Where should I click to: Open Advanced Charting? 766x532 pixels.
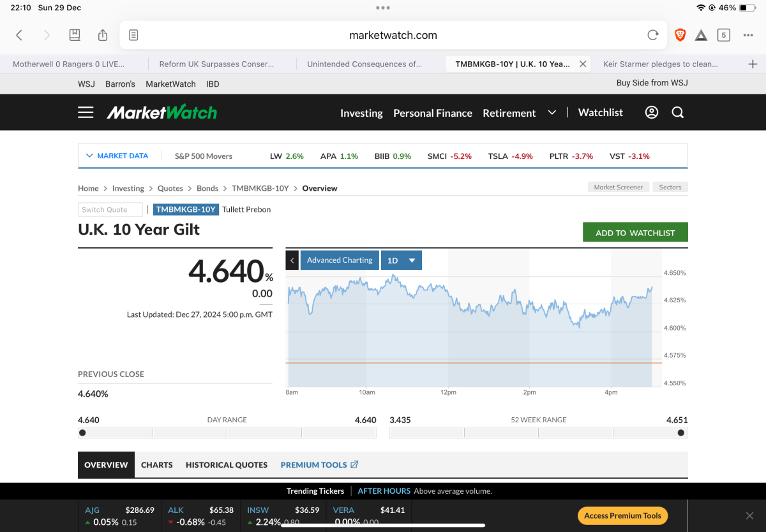point(340,260)
